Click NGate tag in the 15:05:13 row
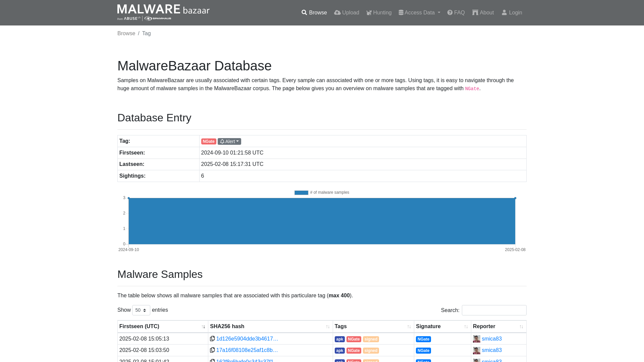644x362 pixels. pyautogui.click(x=354, y=339)
